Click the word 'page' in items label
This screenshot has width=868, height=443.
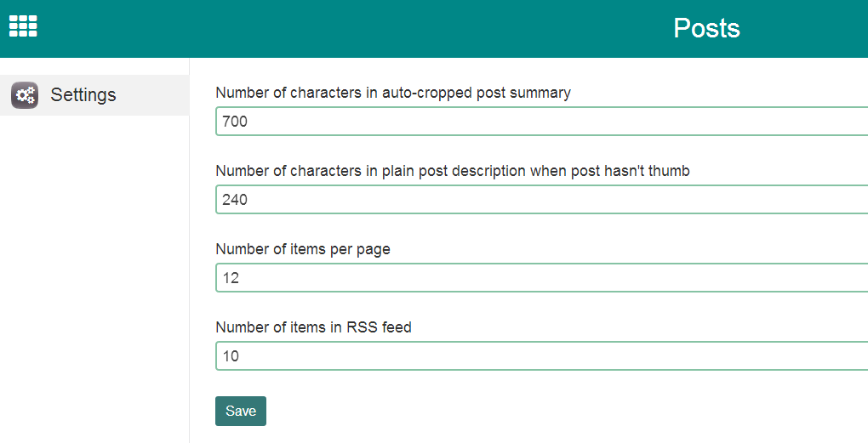(373, 250)
